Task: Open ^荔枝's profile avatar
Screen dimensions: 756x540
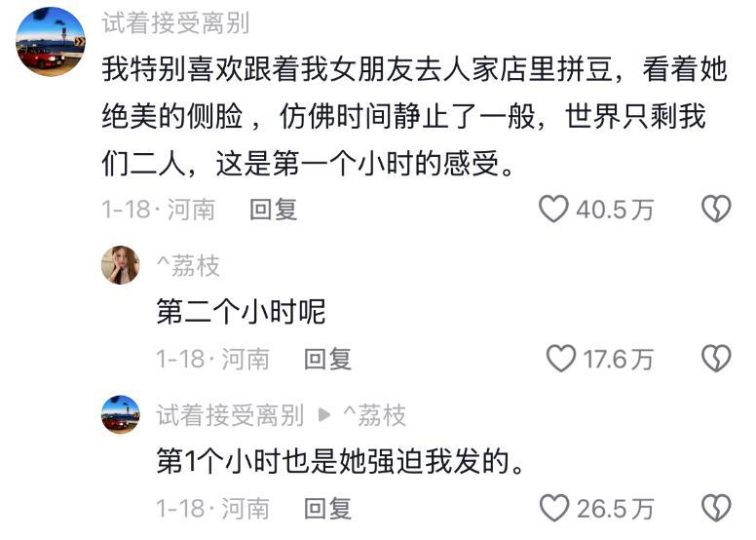Action: 121,265
